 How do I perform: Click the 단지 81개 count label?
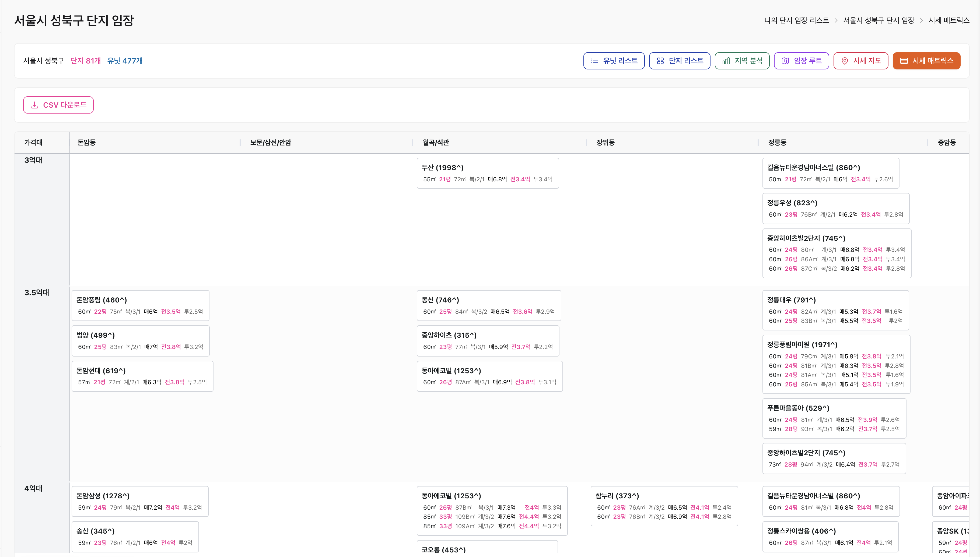click(85, 61)
